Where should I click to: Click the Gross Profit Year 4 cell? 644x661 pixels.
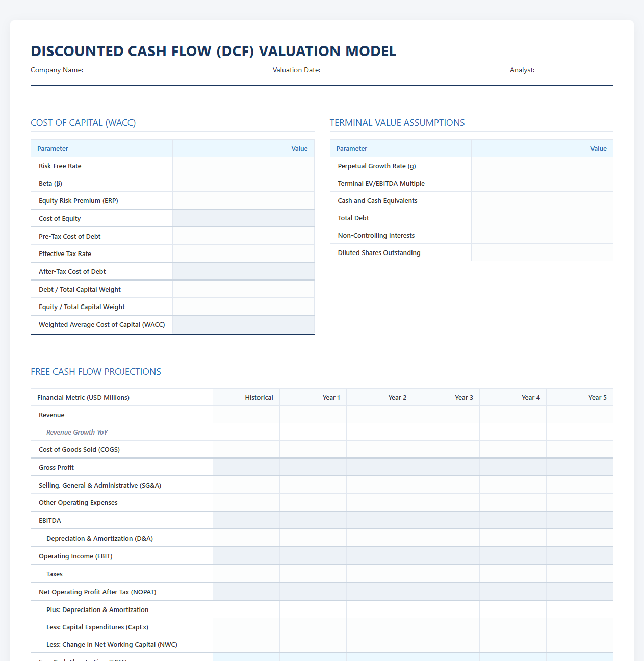[x=513, y=467]
